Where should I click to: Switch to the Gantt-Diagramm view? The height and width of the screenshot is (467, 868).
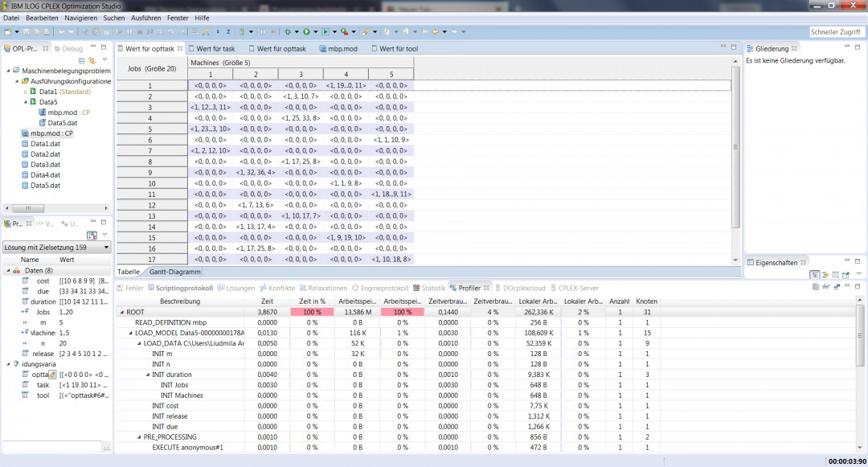(174, 272)
